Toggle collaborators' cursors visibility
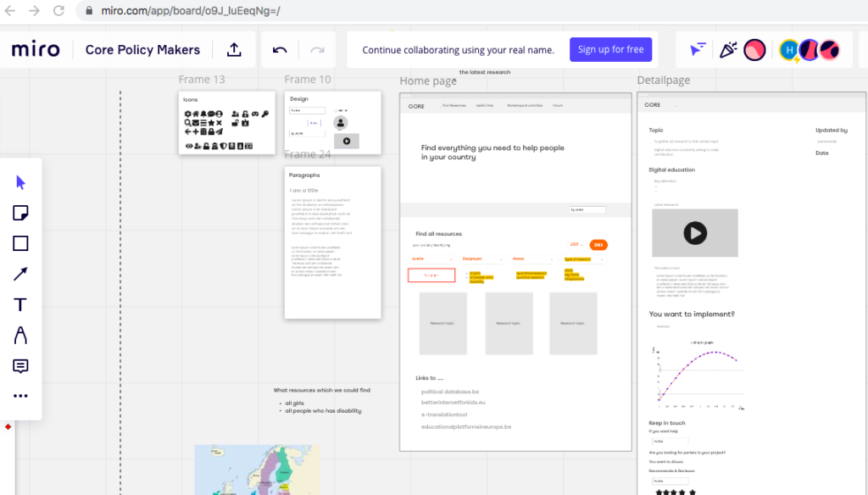868x495 pixels. click(697, 50)
